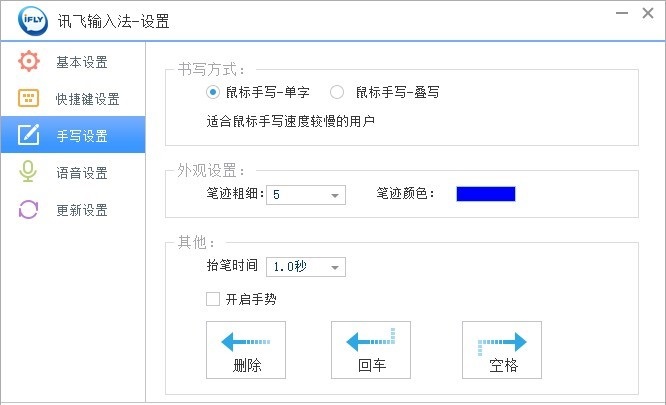Click the 回车 enter gesture icon
Screen dimensions: 666x405
click(x=371, y=341)
